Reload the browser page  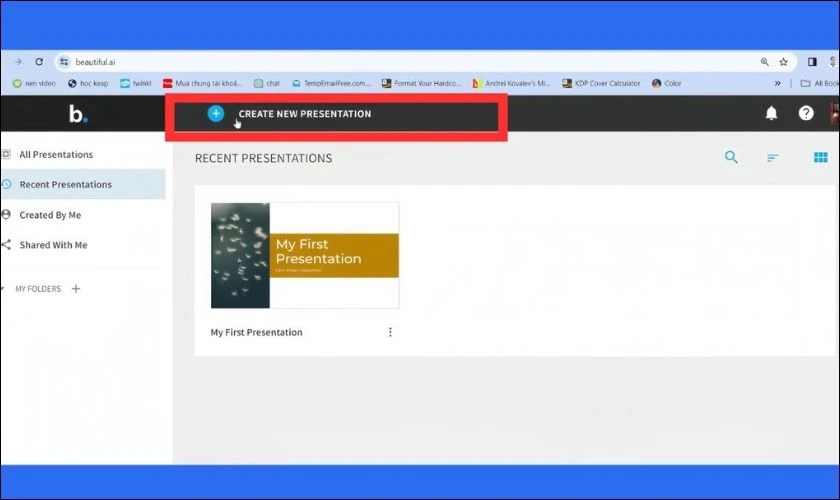pos(39,62)
